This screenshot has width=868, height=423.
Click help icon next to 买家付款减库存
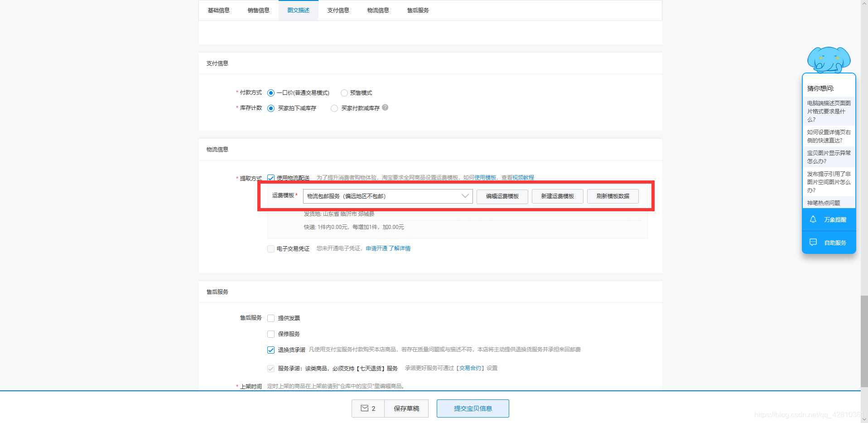pos(385,107)
